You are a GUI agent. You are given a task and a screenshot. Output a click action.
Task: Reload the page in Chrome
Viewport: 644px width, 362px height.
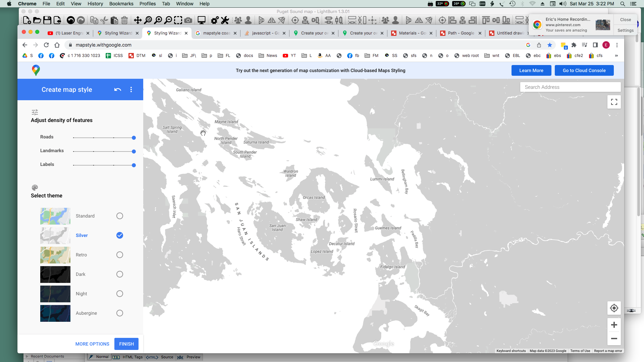click(46, 45)
